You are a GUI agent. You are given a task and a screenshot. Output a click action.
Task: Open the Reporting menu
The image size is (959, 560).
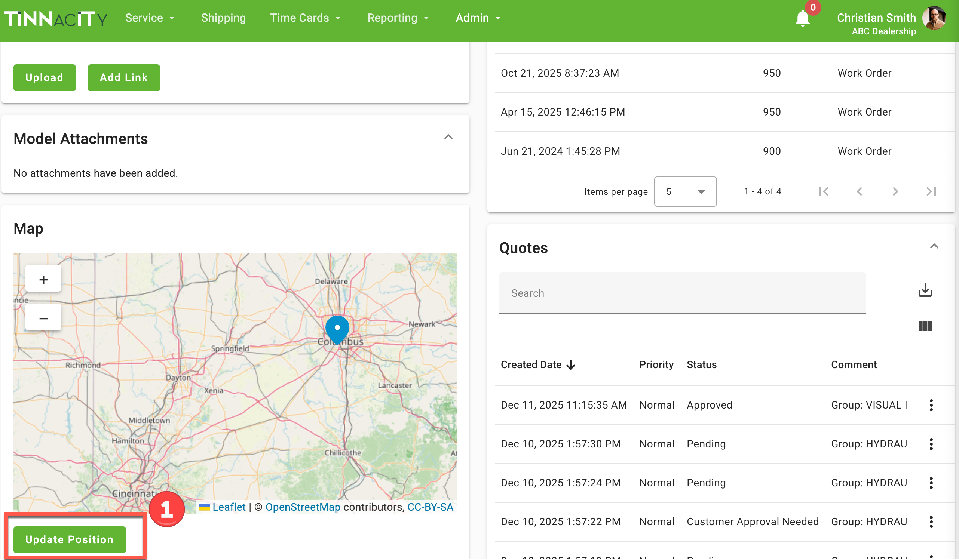pos(398,18)
